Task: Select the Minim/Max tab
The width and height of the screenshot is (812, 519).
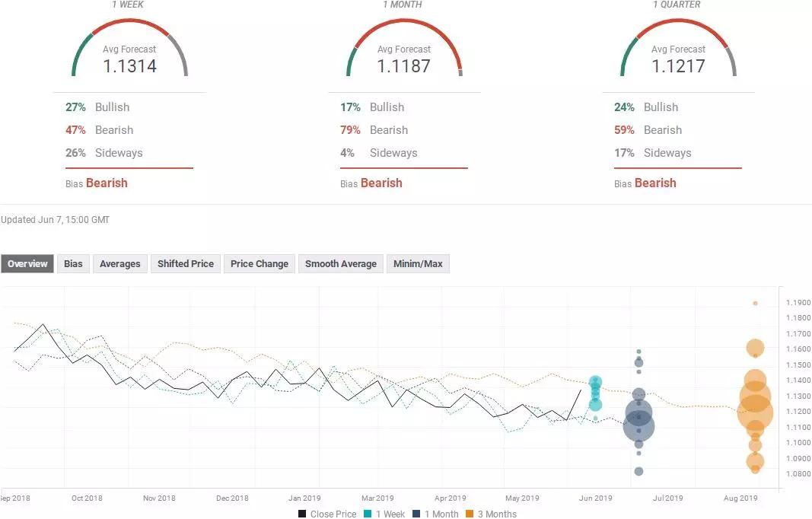Action: (418, 264)
